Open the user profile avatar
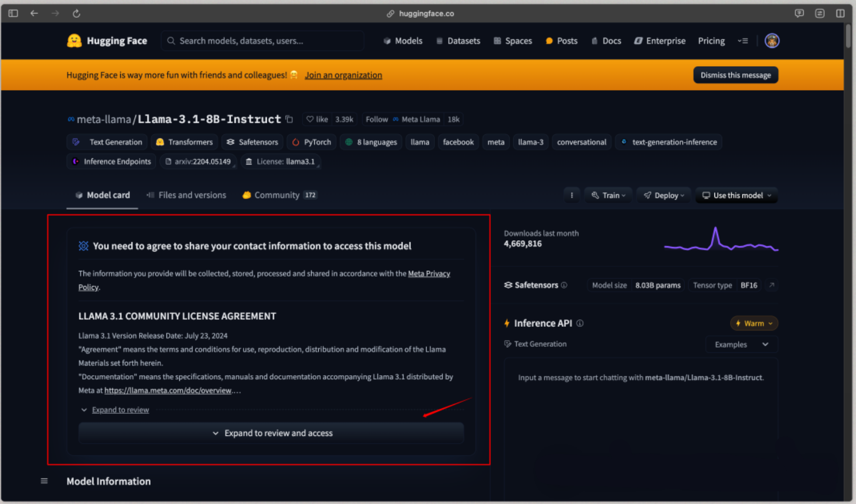Screen dimensions: 856x504 point(771,41)
